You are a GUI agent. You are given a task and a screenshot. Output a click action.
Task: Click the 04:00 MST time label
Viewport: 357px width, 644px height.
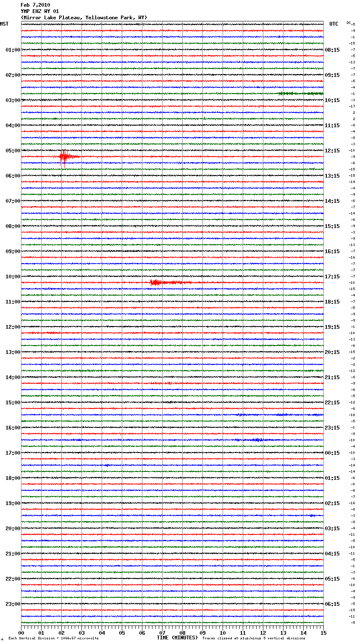tap(13, 126)
